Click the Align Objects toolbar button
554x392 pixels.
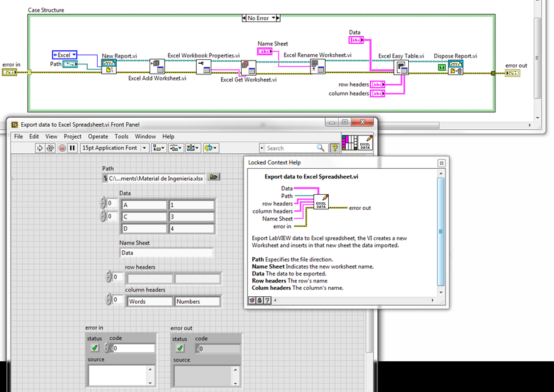pyautogui.click(x=158, y=148)
